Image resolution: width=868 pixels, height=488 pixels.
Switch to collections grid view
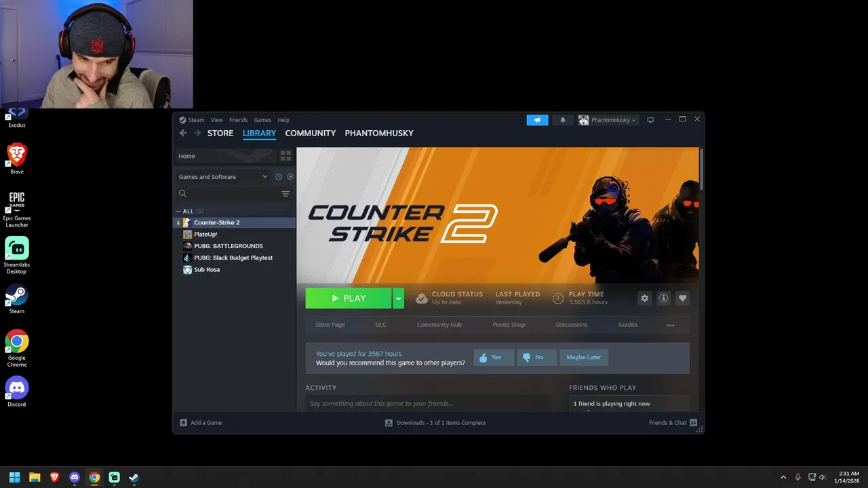click(x=285, y=156)
